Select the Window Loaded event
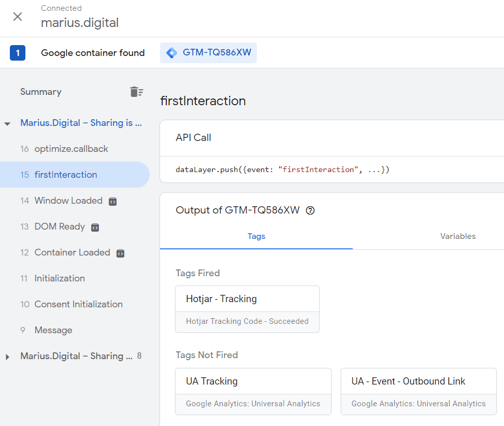 point(75,201)
